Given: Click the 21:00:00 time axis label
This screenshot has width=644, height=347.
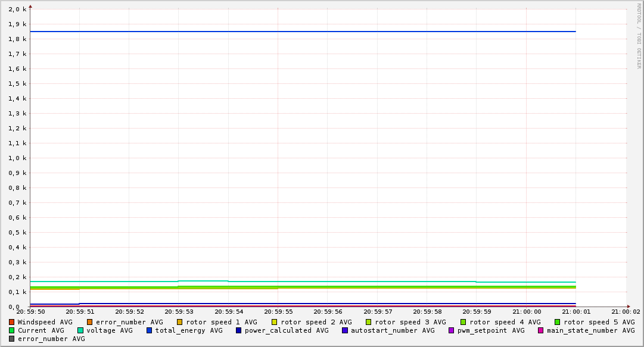Looking at the screenshot, I should coord(527,311).
